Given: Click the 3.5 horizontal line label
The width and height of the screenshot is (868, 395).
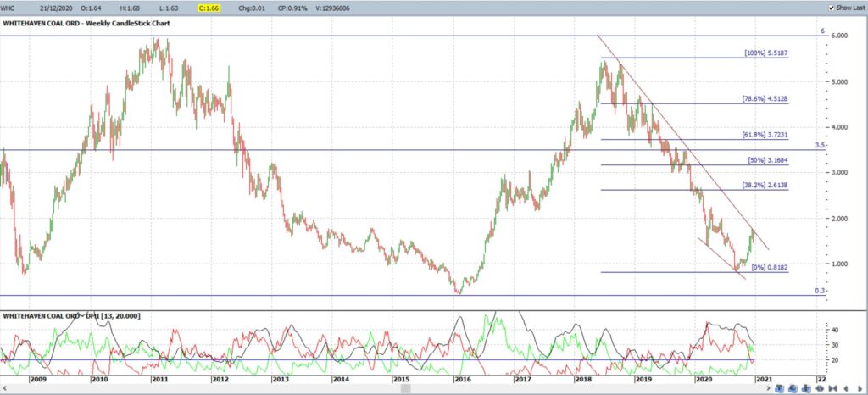Looking at the screenshot, I should 820,146.
